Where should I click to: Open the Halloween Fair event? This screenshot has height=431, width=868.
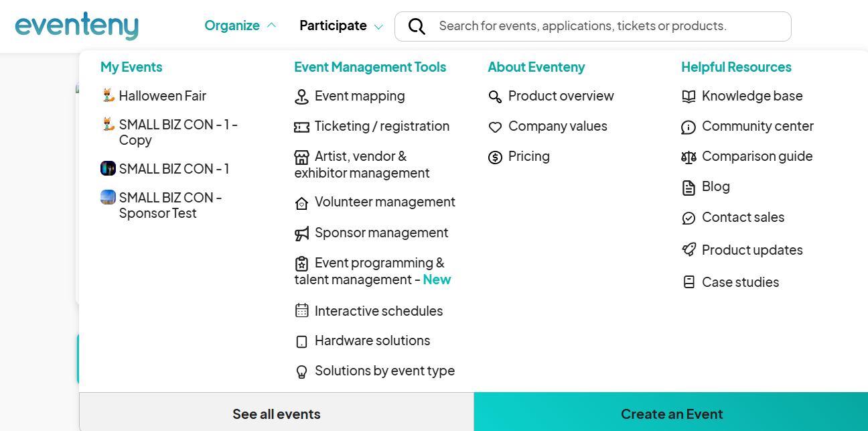coord(162,96)
